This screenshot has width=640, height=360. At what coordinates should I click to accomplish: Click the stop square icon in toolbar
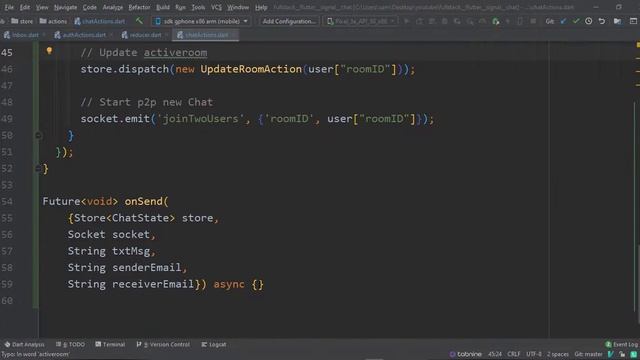533,21
